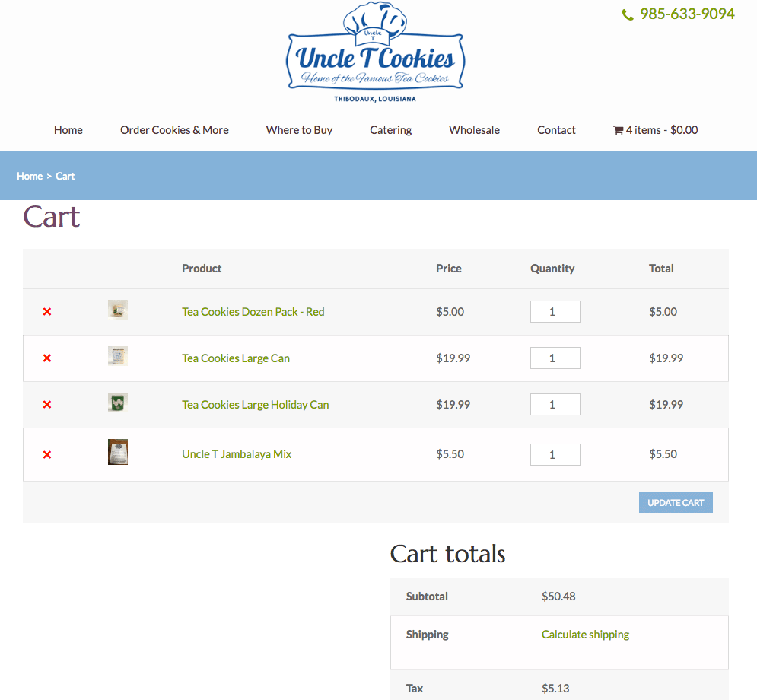Click Jambalaya Mix product thumbnail
The height and width of the screenshot is (700, 757).
[x=118, y=452]
